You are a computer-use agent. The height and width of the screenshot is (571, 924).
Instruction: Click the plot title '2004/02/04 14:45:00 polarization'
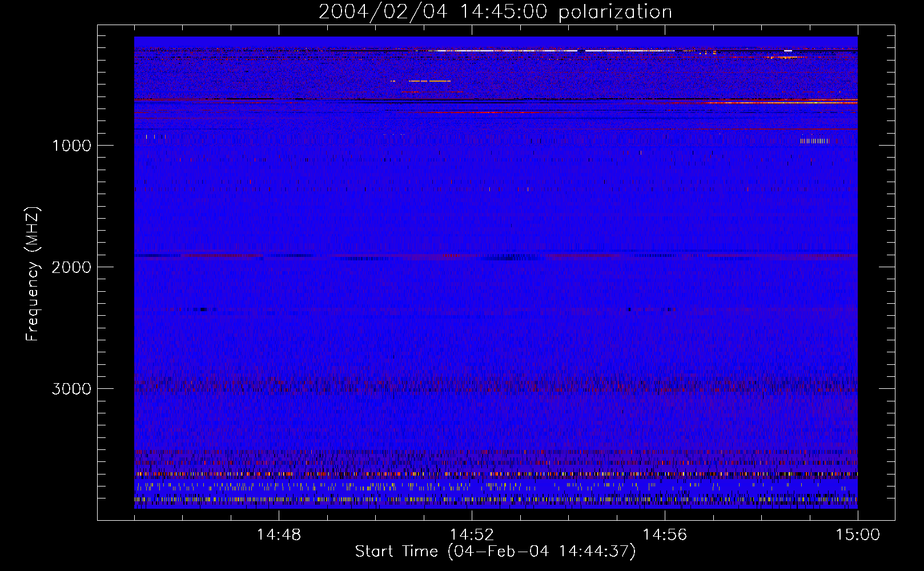495,12
